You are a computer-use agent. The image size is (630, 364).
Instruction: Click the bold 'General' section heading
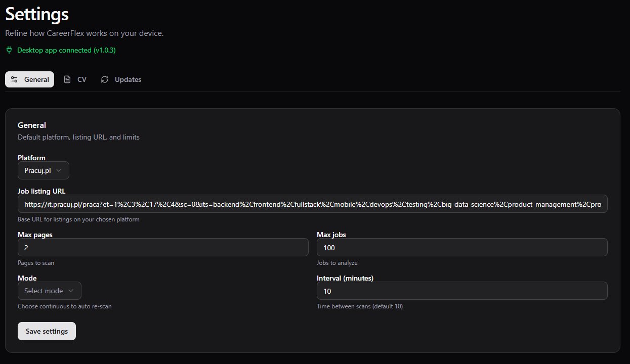tap(32, 125)
